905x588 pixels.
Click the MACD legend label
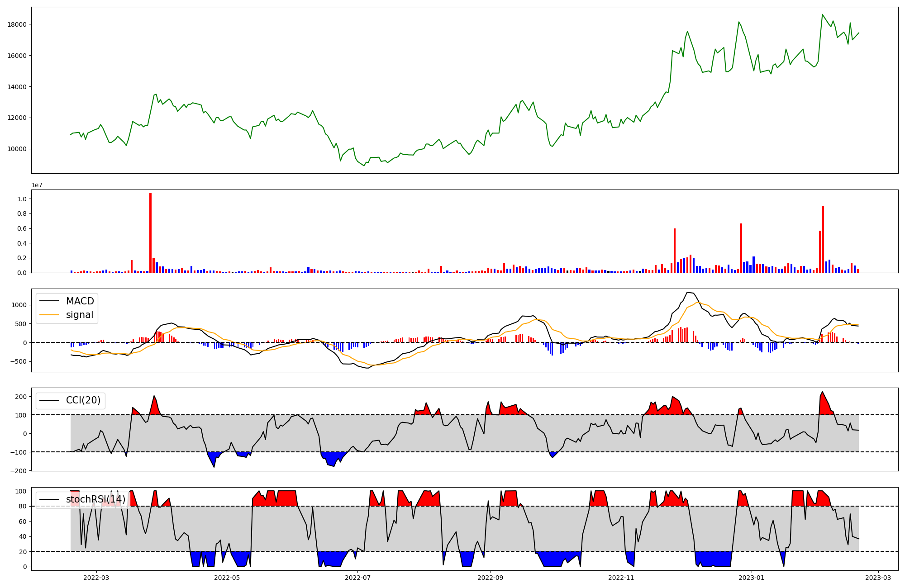pyautogui.click(x=80, y=301)
